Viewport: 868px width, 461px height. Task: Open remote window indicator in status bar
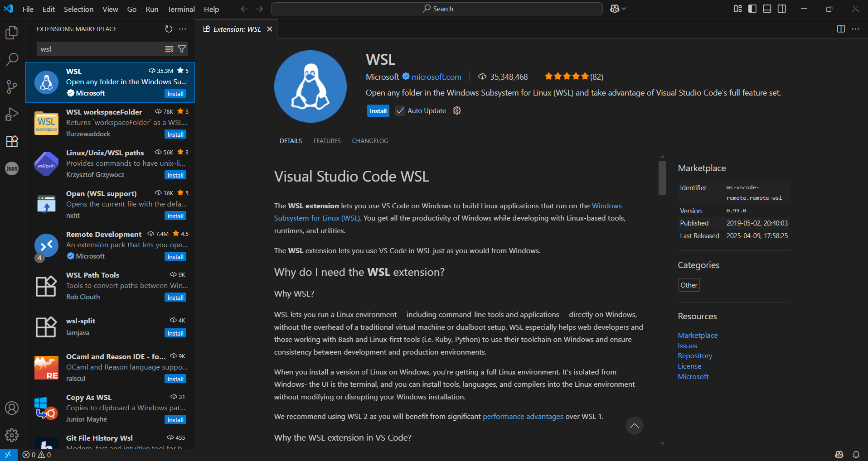(x=8, y=455)
